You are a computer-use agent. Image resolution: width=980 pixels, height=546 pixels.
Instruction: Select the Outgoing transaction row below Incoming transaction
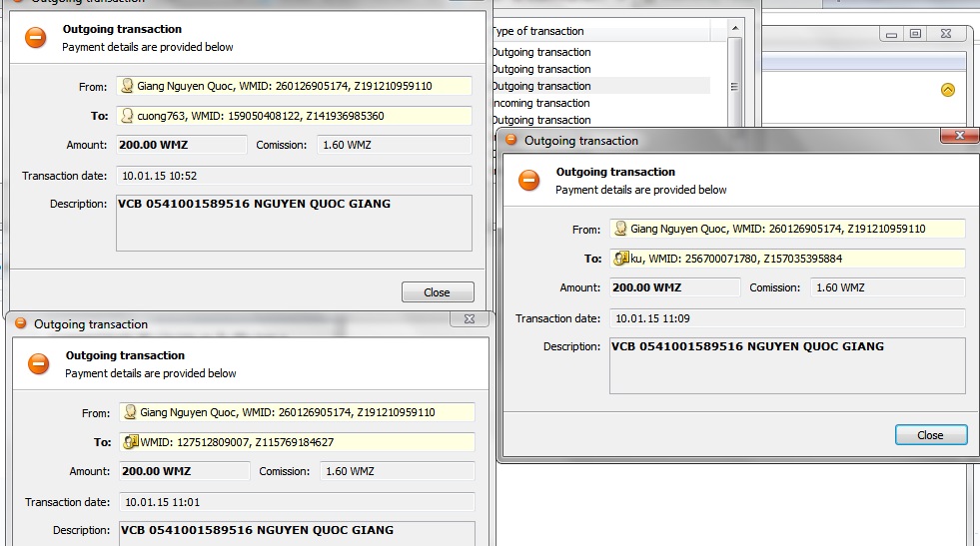[601, 120]
